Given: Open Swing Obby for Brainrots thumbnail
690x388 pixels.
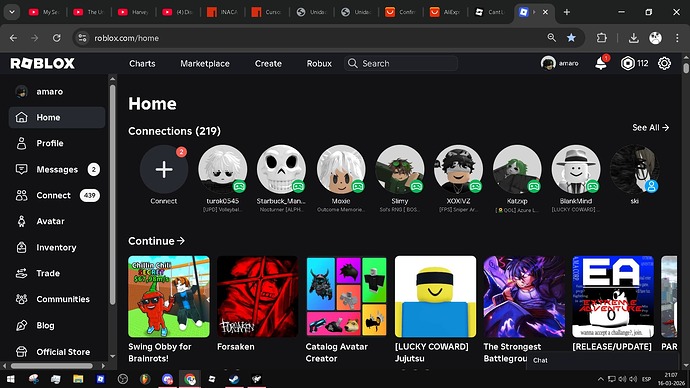Looking at the screenshot, I should pyautogui.click(x=169, y=296).
